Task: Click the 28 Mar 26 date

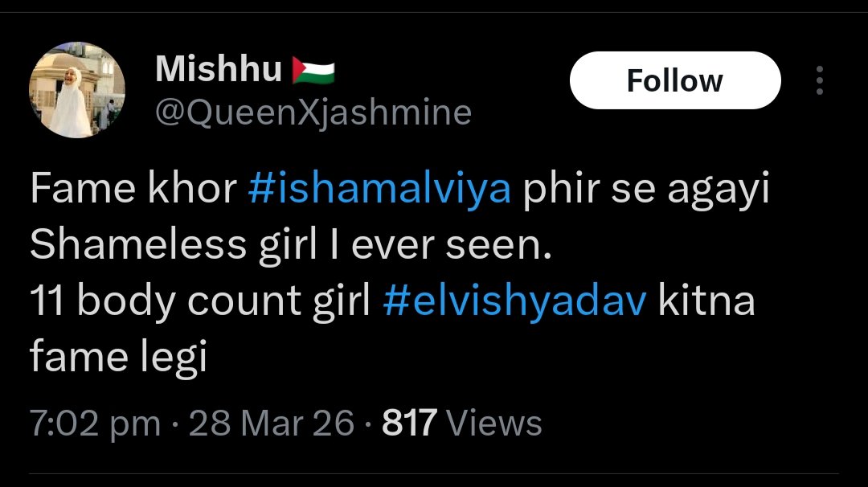Action: [x=272, y=423]
